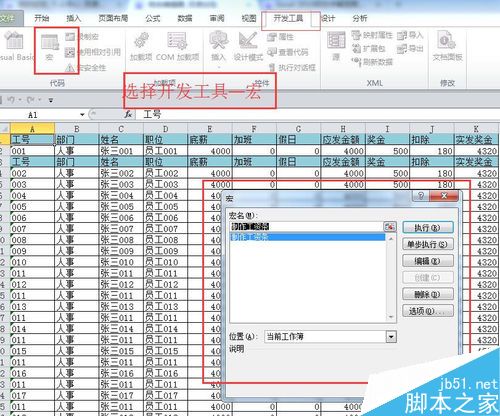Click header cell 应发金额 in row 1

tap(343, 139)
